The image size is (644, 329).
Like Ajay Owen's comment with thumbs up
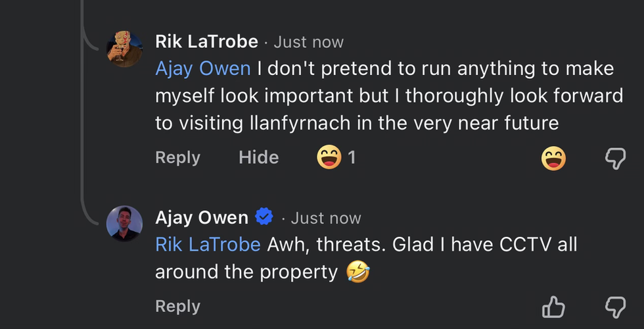pos(553,307)
